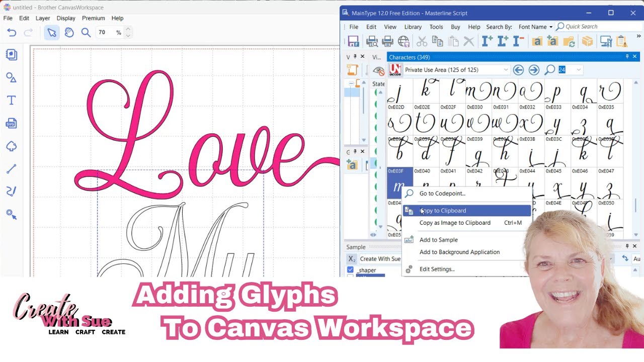Viewport: 644px width, 362px height.
Task: Click the Unicode icon in Characters panel
Action: point(395,70)
